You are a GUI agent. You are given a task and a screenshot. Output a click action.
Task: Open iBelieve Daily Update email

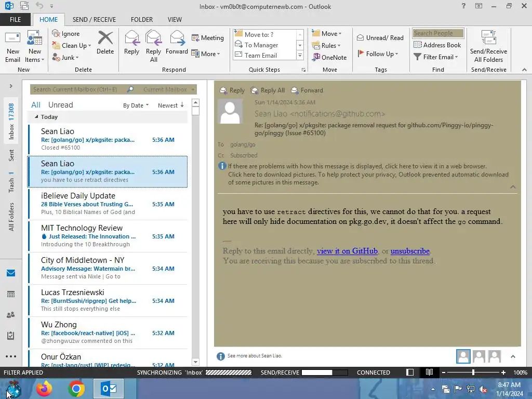coord(108,204)
